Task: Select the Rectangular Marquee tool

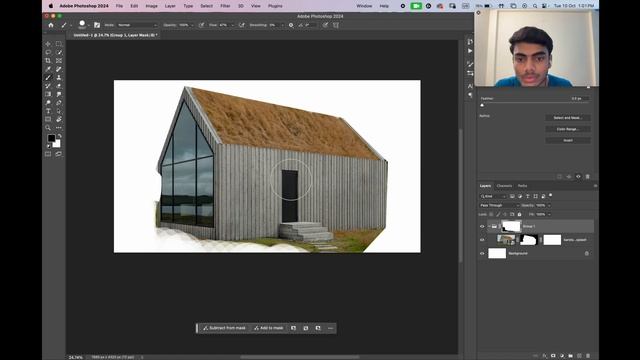Action: [x=59, y=44]
